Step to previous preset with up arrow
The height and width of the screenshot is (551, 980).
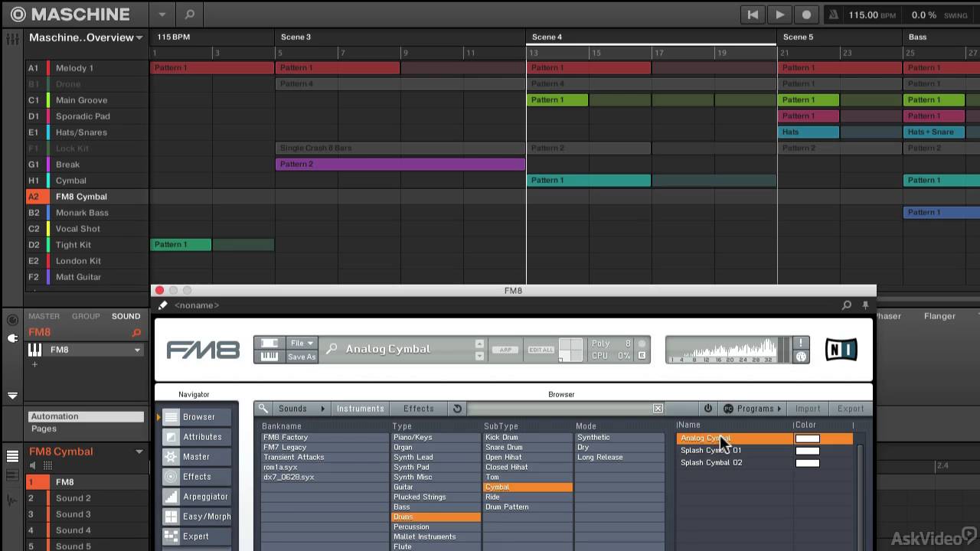tap(479, 344)
